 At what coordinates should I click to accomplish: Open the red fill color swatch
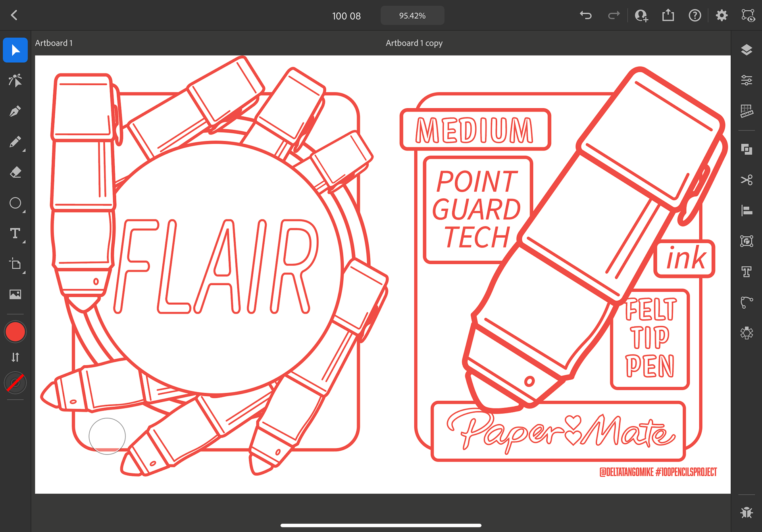[15, 332]
